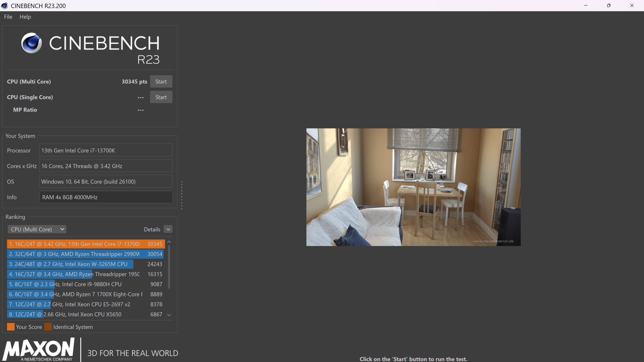Click the dotted panel splitter handle
The image size is (644, 362).
click(181, 195)
